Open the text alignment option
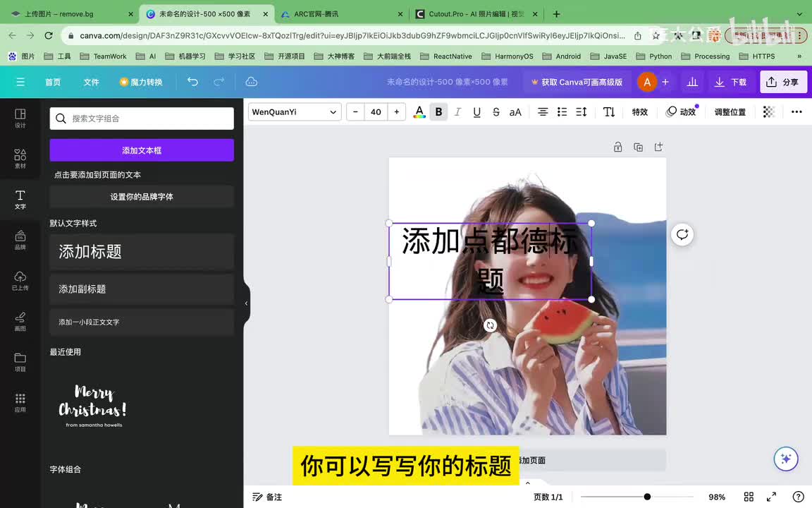Screen dimensions: 812x508 click(543, 112)
